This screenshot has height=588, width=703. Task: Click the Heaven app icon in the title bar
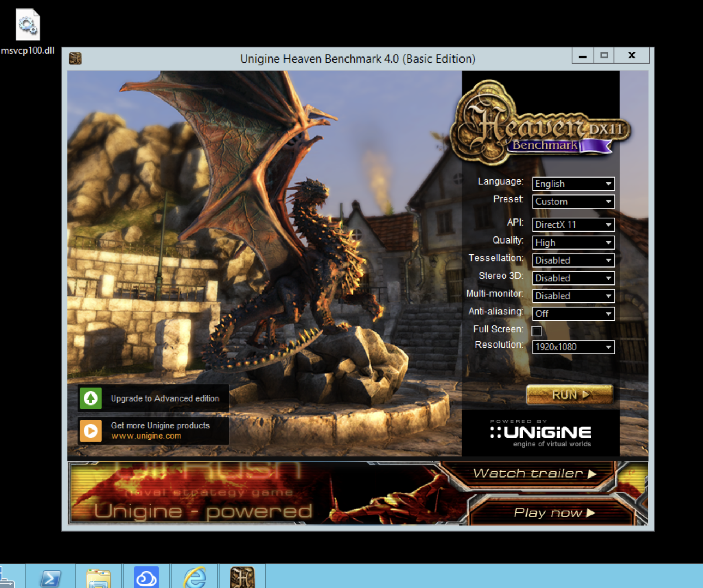click(x=75, y=58)
